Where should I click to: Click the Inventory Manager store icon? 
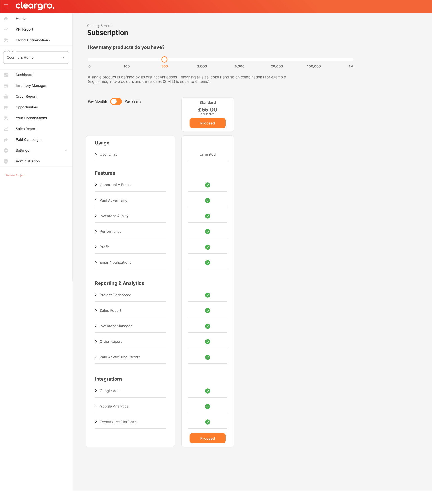point(6,86)
